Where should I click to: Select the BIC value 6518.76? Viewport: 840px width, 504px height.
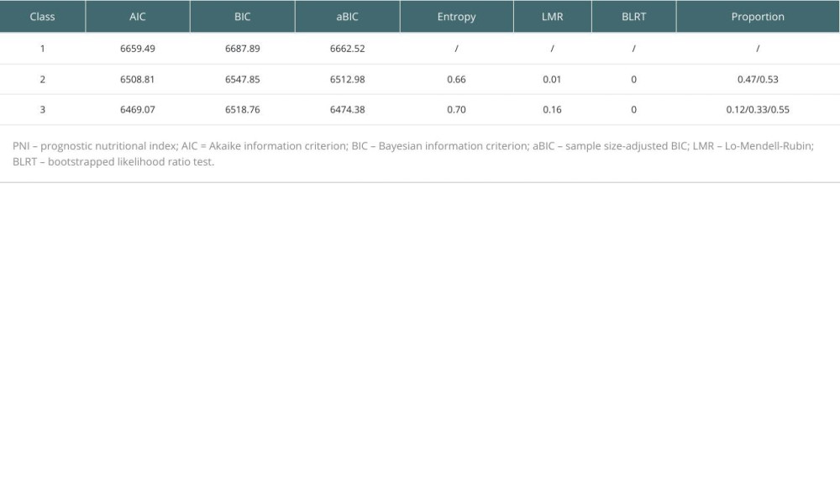243,110
